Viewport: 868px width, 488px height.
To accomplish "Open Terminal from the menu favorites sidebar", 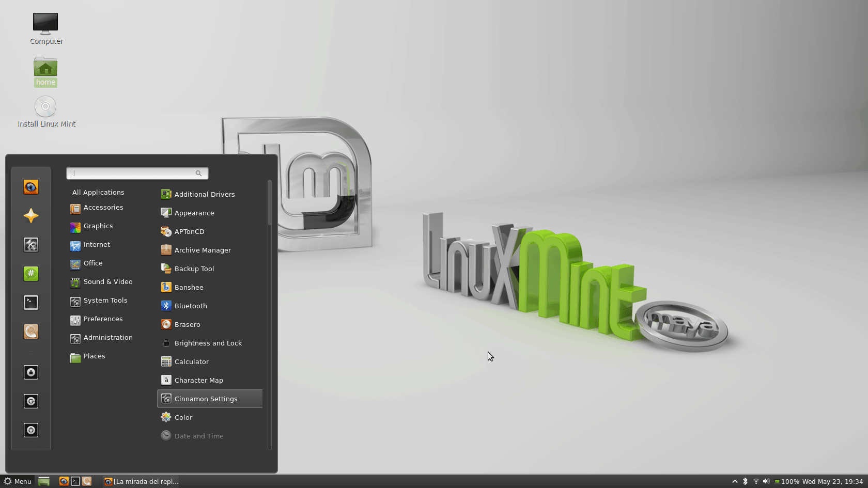I will click(x=31, y=303).
